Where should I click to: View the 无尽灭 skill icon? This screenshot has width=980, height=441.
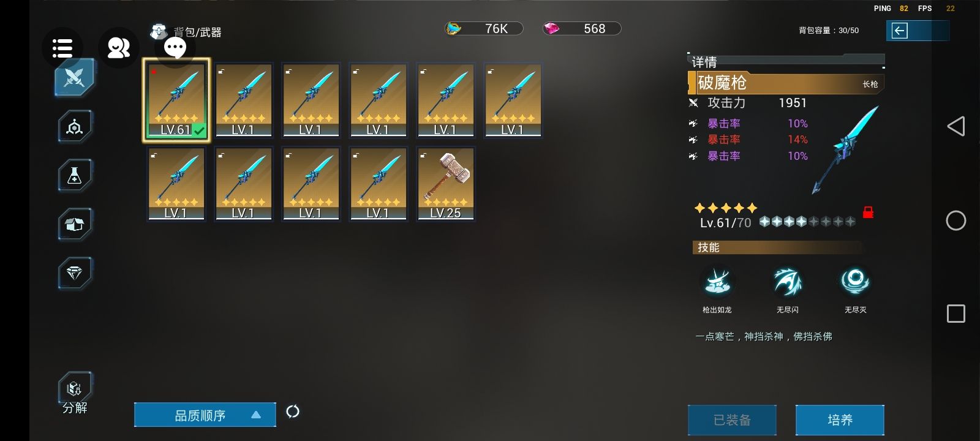855,282
